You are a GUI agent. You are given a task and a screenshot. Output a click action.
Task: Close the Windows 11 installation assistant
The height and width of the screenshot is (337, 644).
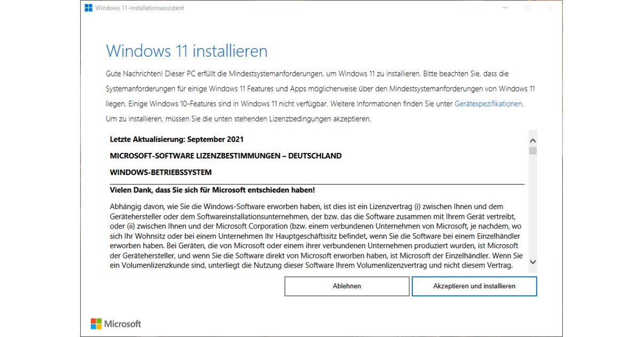click(551, 8)
